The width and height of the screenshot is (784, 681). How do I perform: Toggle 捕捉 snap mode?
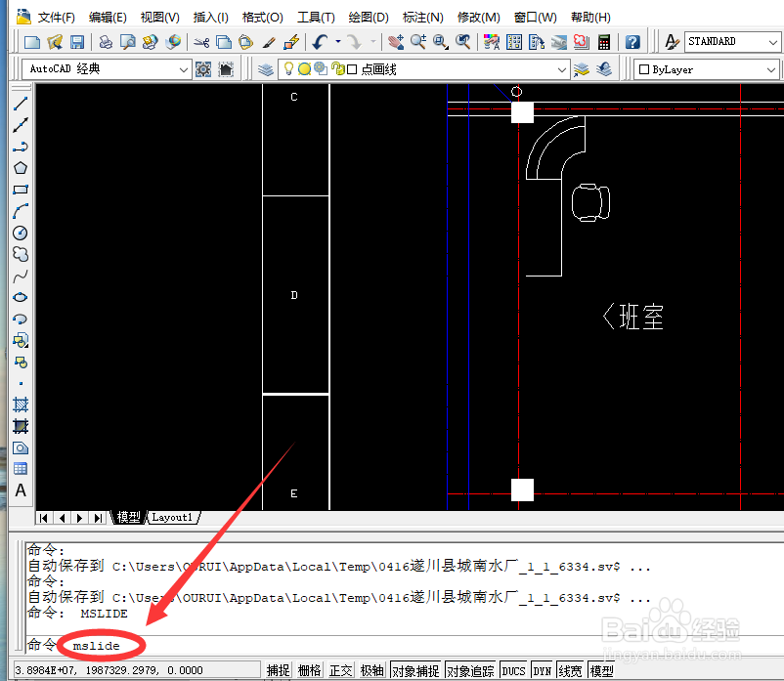278,670
